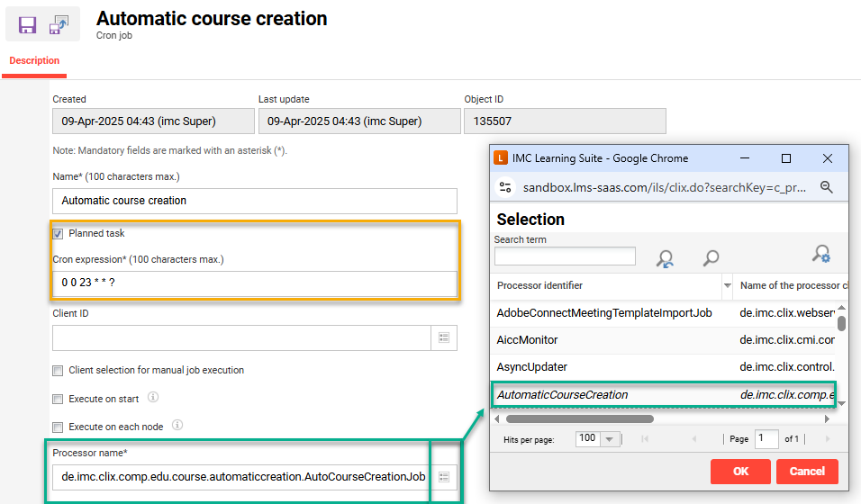
Task: Click the reset search magnifier icon
Action: (665, 257)
